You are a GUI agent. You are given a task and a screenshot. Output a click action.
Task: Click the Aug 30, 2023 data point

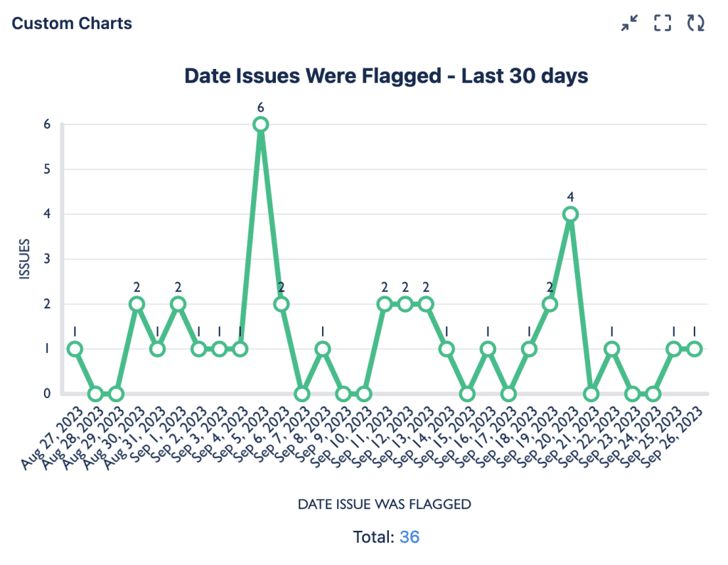136,304
